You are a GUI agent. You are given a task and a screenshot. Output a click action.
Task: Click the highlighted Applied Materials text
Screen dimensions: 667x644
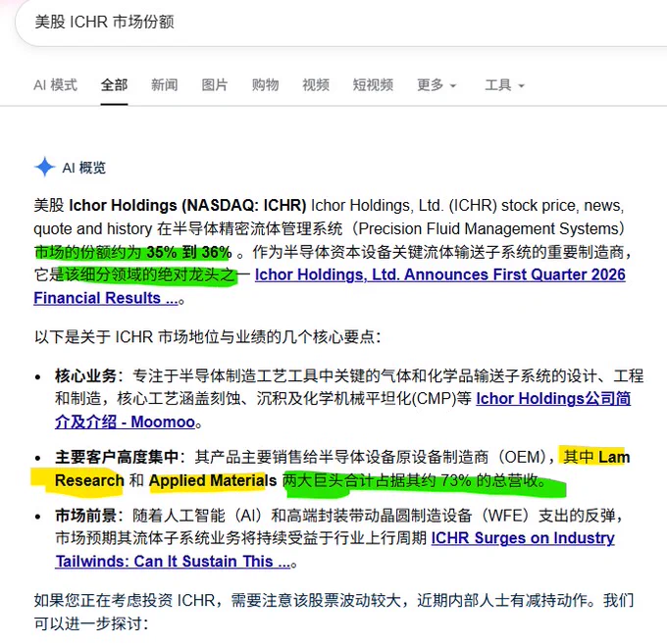pyautogui.click(x=213, y=480)
